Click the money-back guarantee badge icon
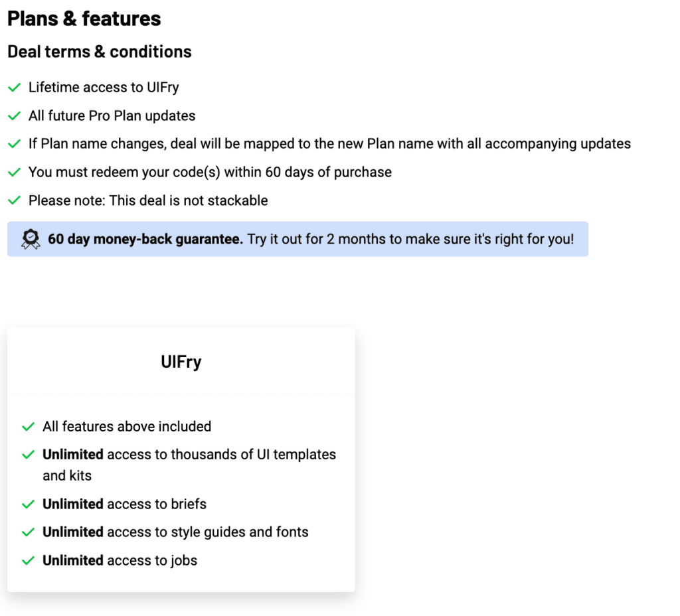This screenshot has width=680, height=616. pos(31,239)
